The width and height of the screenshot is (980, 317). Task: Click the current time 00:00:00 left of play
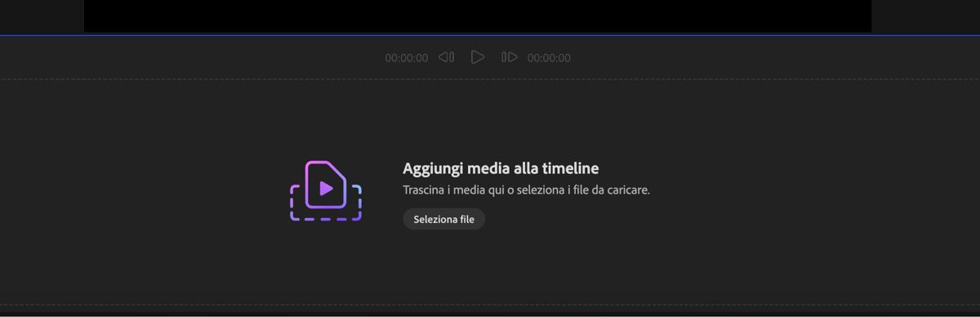(407, 58)
